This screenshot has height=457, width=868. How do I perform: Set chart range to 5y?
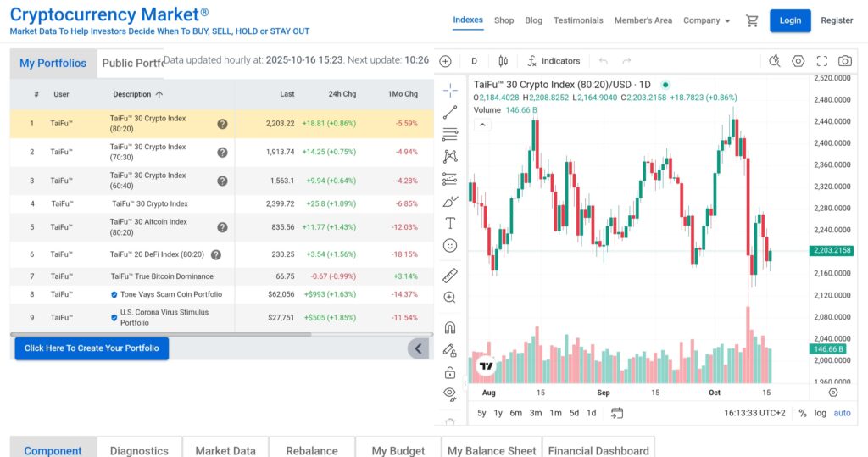pos(481,413)
